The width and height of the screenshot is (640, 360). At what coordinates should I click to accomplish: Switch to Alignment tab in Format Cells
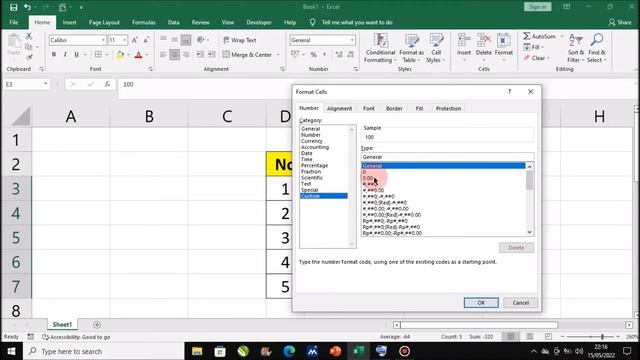point(339,108)
